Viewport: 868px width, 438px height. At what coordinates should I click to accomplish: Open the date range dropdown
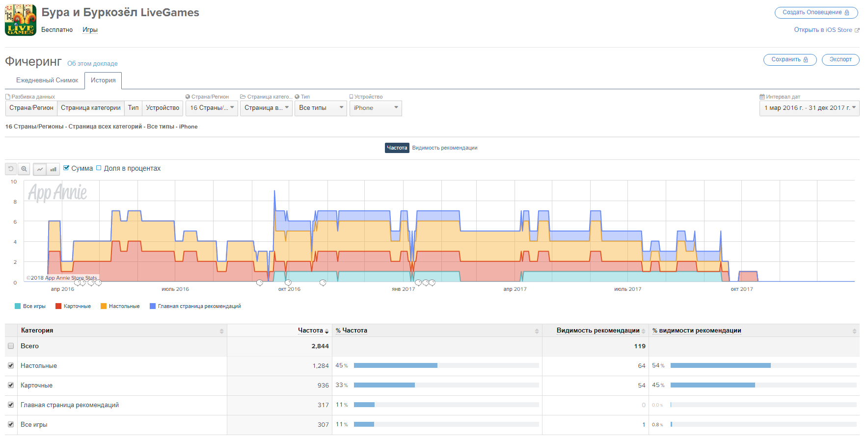click(809, 108)
